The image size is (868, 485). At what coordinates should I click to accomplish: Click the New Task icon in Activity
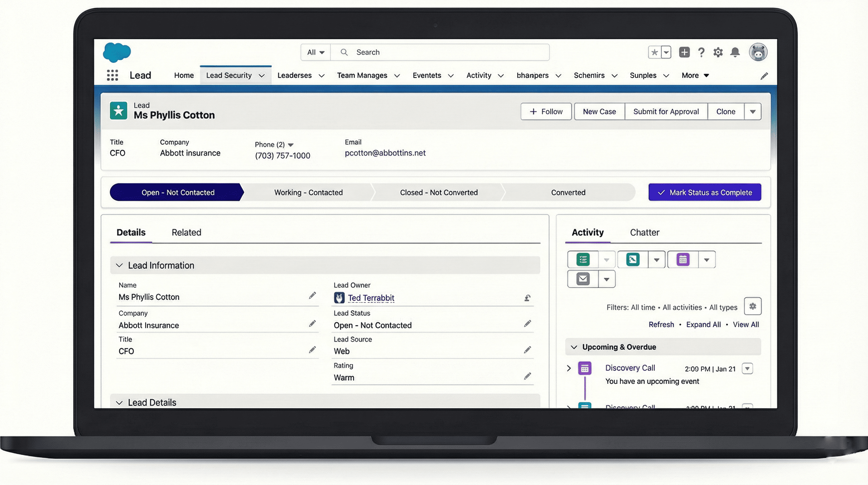(x=583, y=260)
